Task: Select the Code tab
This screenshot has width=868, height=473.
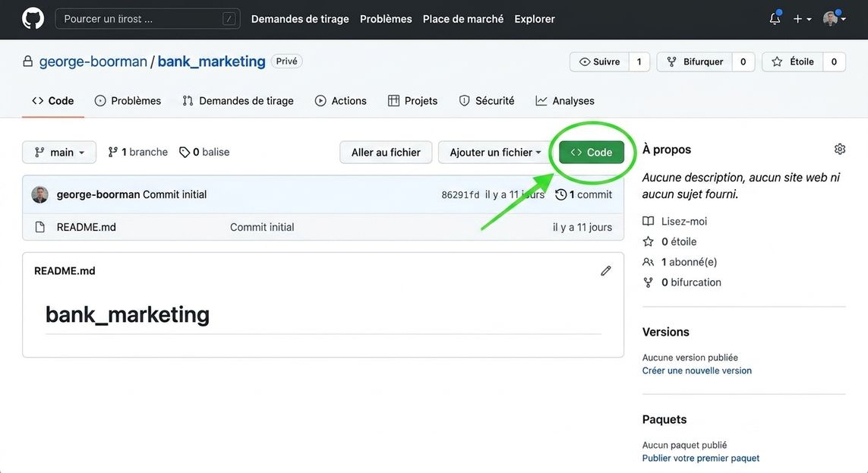Action: (x=53, y=101)
